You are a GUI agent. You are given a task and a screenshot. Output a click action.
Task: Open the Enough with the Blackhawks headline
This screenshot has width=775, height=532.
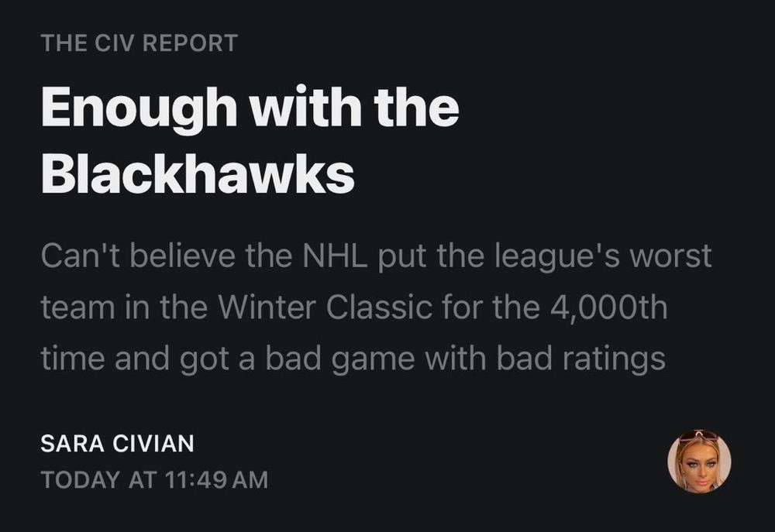250,140
